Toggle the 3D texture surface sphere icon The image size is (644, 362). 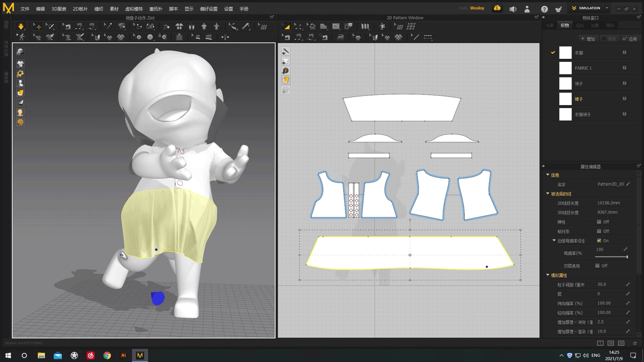click(x=20, y=122)
